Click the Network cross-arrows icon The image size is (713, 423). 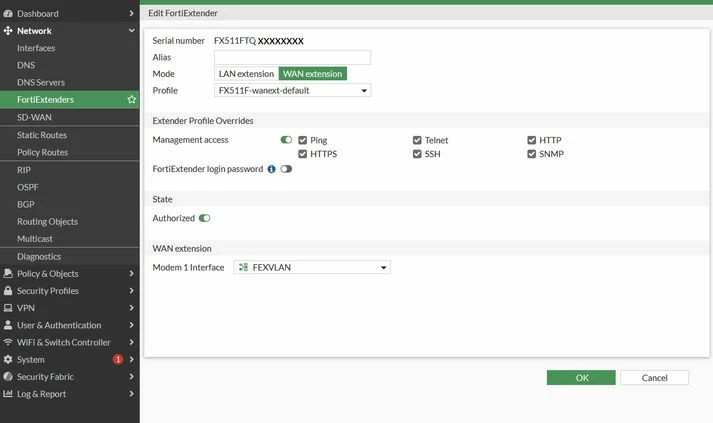pos(8,31)
